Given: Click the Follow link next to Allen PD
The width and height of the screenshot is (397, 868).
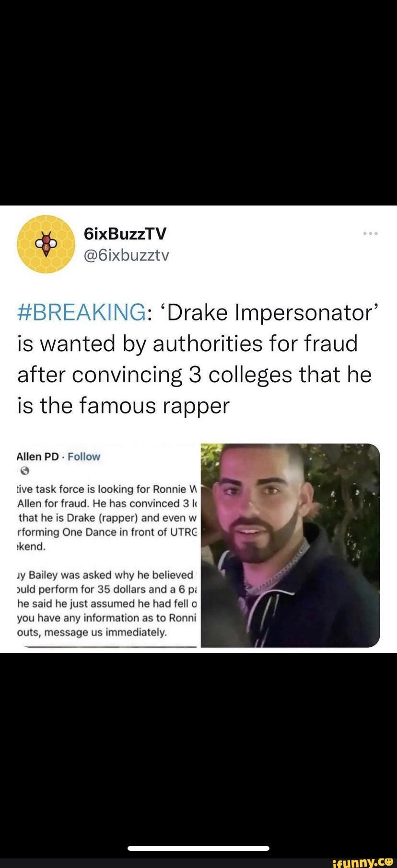Looking at the screenshot, I should [x=84, y=457].
